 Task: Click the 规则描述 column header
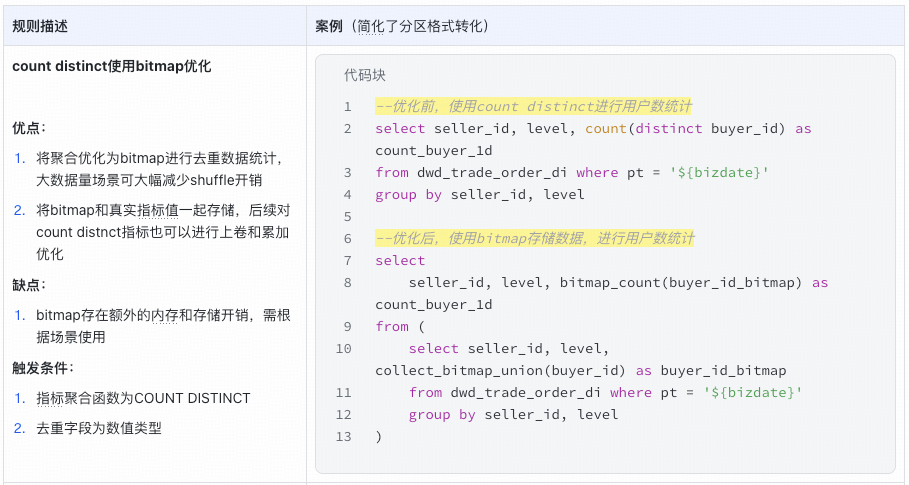(x=41, y=25)
